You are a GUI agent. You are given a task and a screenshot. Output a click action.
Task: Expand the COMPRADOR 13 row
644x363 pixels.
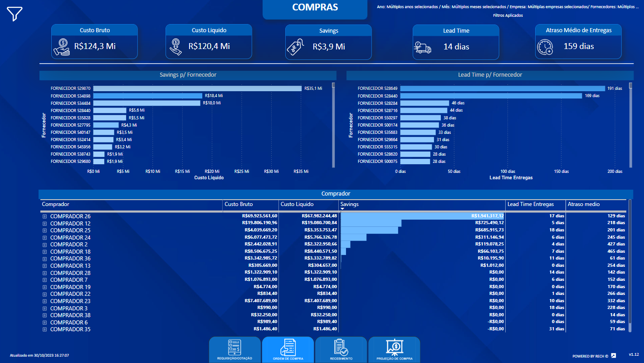click(45, 266)
